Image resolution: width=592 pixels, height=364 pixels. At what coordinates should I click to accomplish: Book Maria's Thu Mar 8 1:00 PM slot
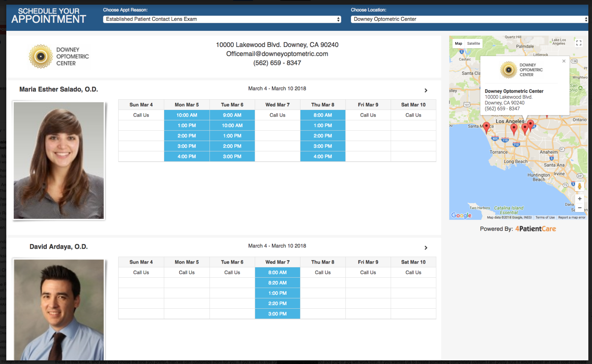click(323, 125)
